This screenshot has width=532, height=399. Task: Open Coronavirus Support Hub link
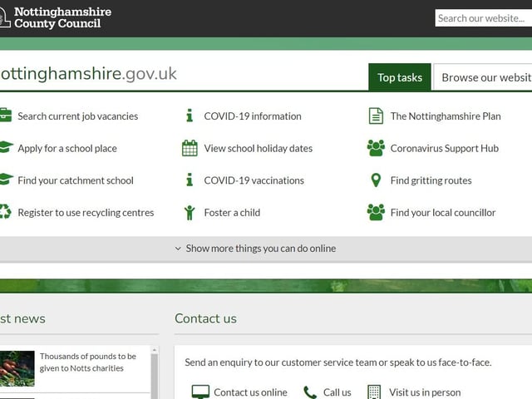pyautogui.click(x=445, y=148)
